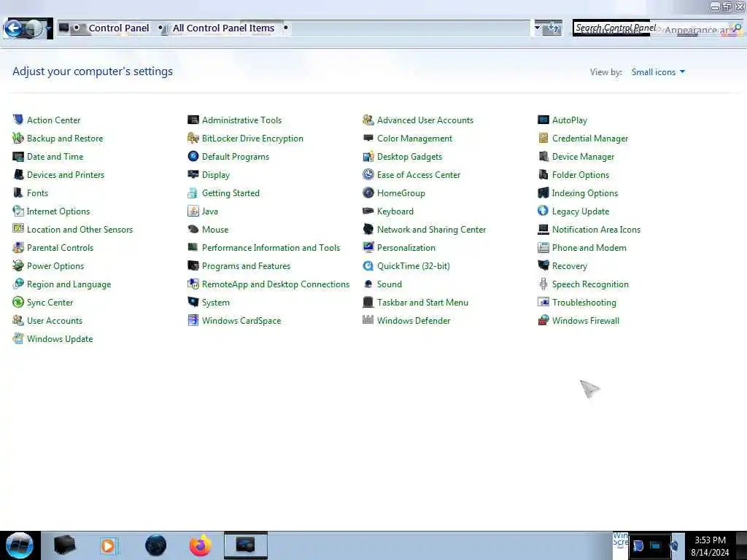
Task: Click the taskbar clock showing 3:53 PM
Action: [710, 545]
